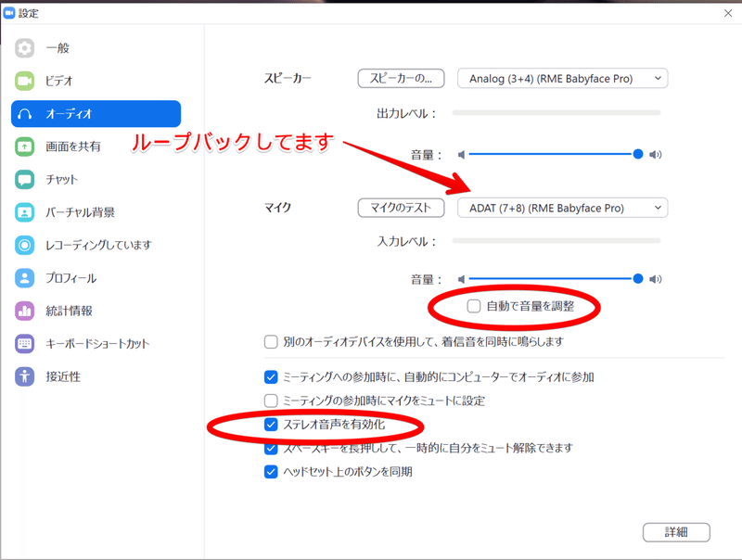Click the スピーカーのテスト button
Screen dimensions: 742x560
point(401,79)
